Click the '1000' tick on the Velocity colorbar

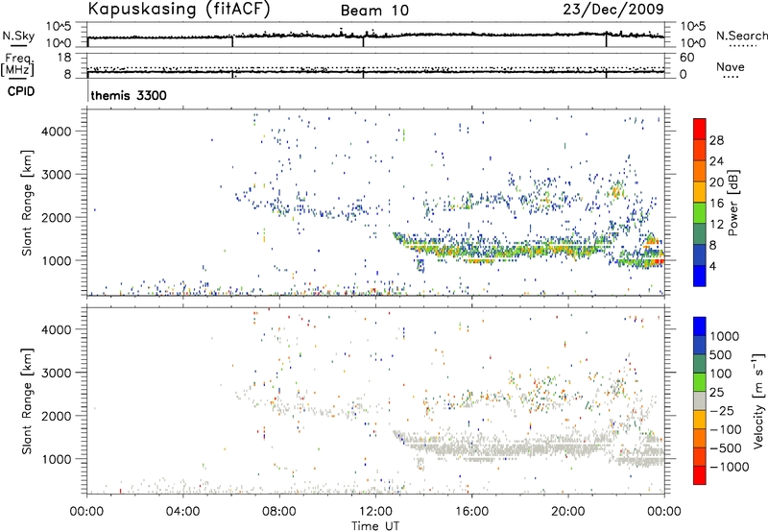pyautogui.click(x=725, y=336)
